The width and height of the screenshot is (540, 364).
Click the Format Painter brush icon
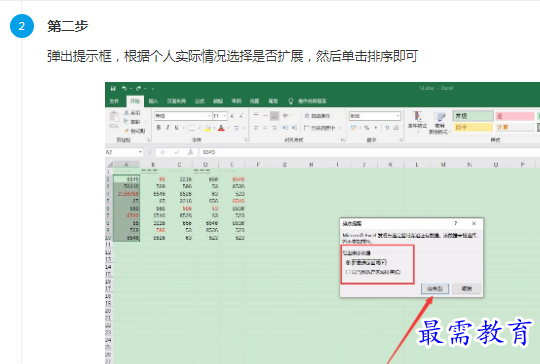coord(126,131)
